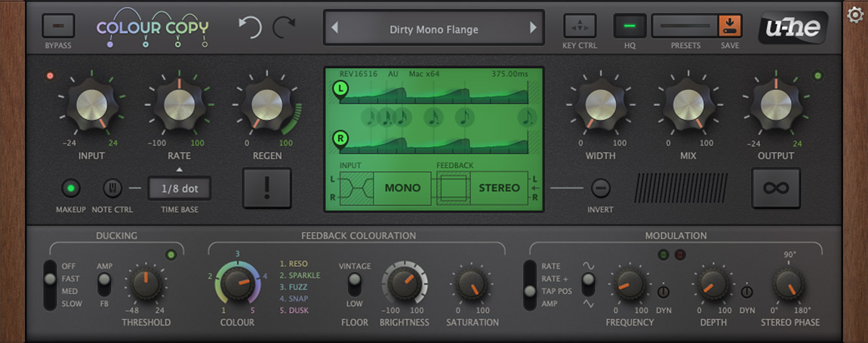Click the exclamation mark panic button
Viewport: 868px width, 343px height.
266,188
